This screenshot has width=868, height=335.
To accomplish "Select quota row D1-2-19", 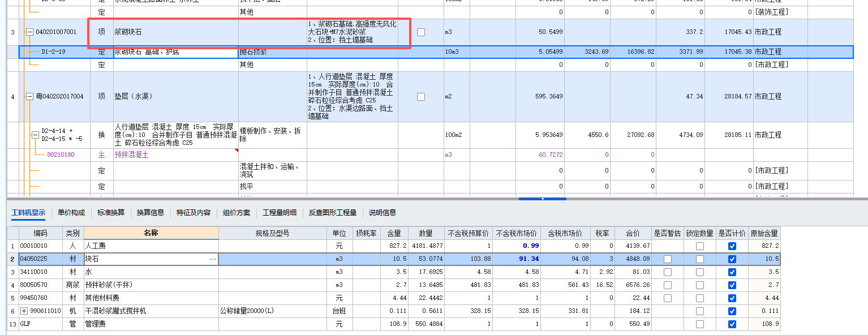I will (x=436, y=52).
